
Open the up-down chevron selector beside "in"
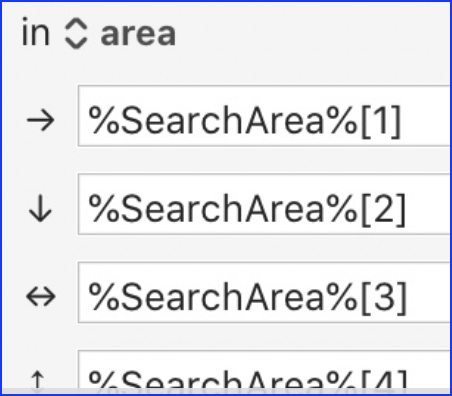tap(76, 34)
